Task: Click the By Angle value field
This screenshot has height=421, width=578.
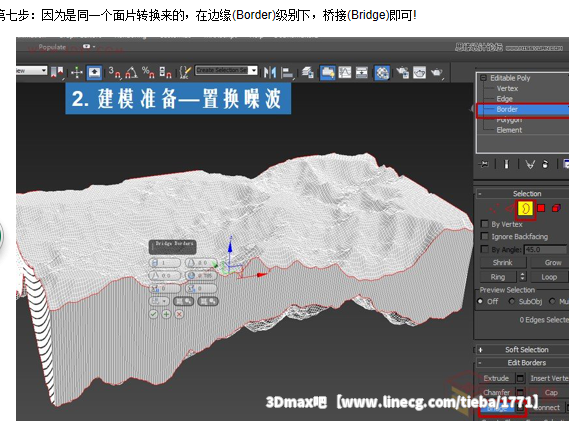Action: 546,250
